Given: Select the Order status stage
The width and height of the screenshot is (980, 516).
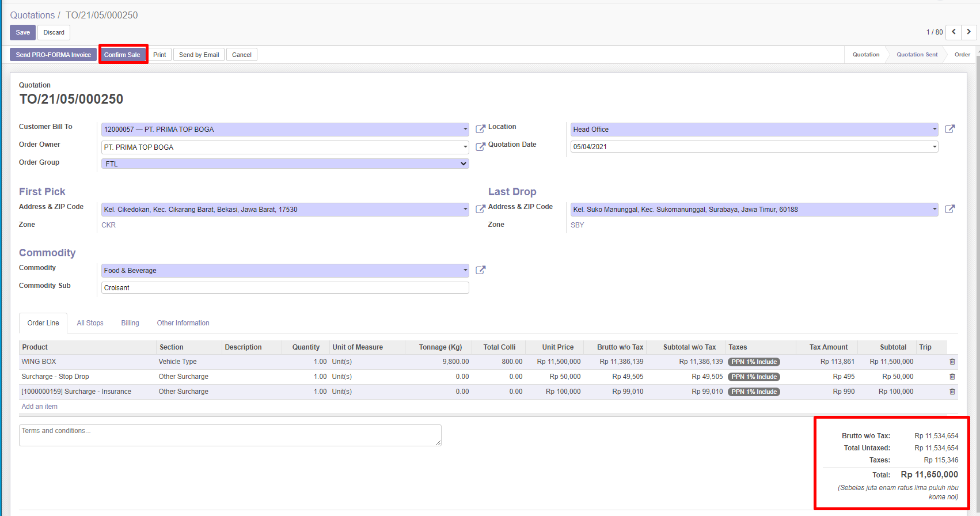Looking at the screenshot, I should (x=962, y=55).
